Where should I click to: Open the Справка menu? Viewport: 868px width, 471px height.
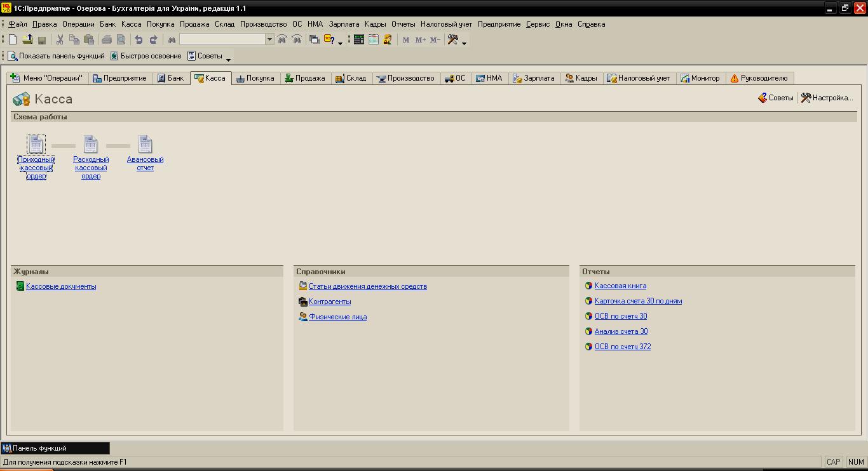tap(592, 24)
